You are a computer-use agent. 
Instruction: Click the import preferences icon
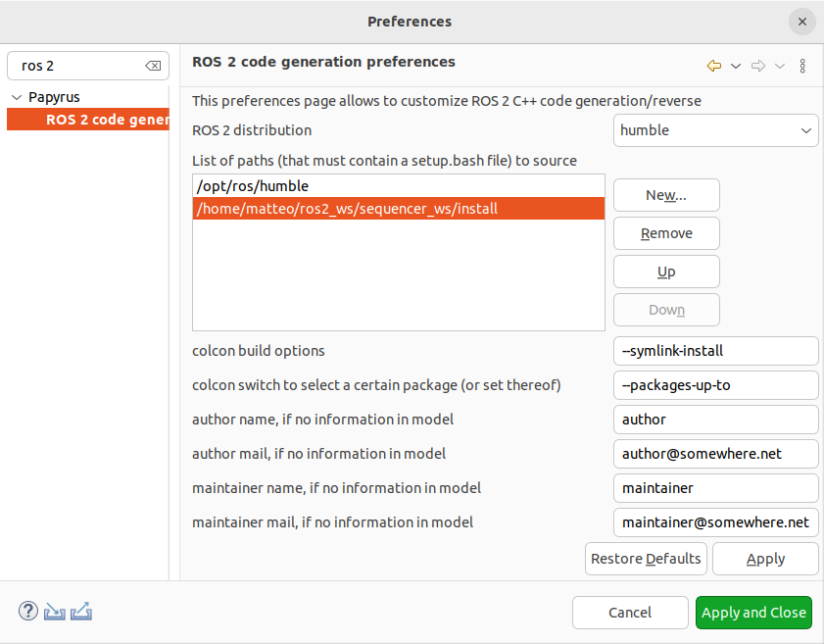[55, 612]
